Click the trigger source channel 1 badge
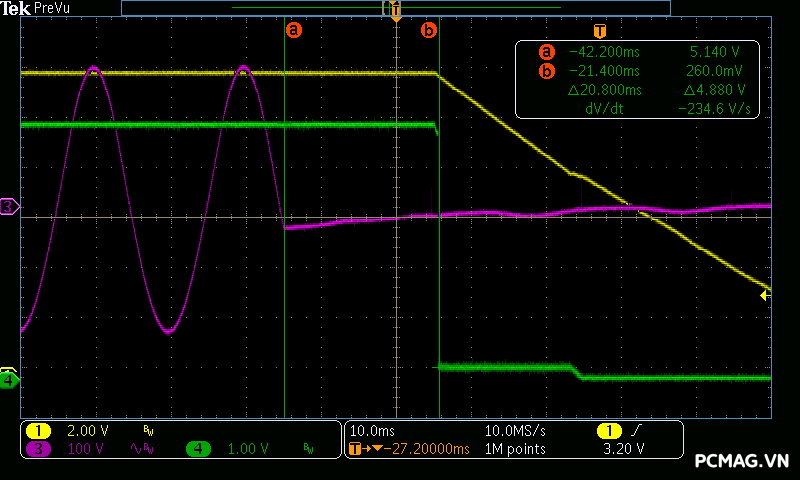 (x=609, y=431)
